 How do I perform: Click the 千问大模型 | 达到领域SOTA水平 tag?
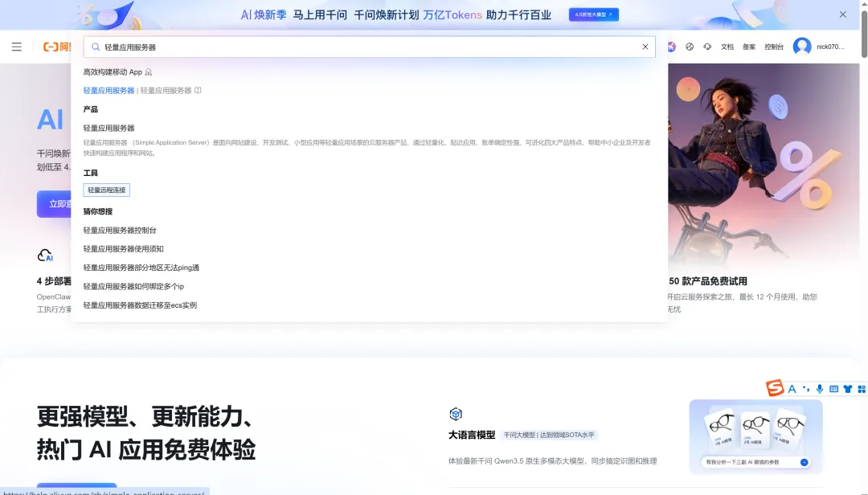[549, 436]
